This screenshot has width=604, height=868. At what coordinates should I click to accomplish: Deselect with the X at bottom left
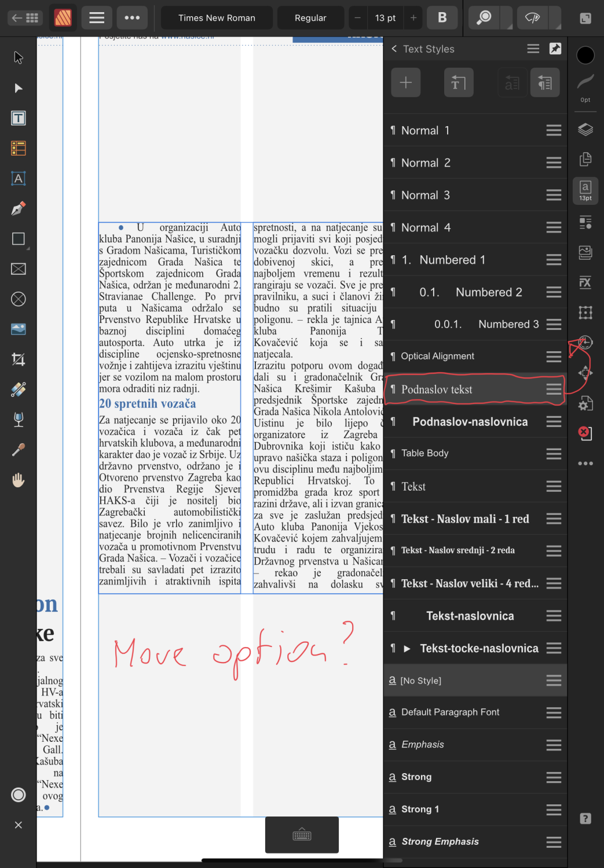[x=19, y=825]
